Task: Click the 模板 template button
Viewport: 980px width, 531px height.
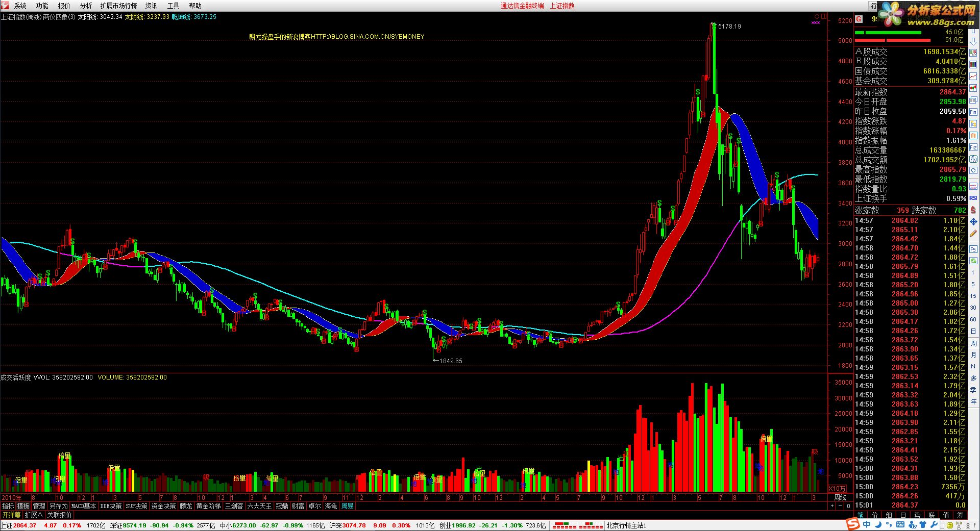Action: 24,506
